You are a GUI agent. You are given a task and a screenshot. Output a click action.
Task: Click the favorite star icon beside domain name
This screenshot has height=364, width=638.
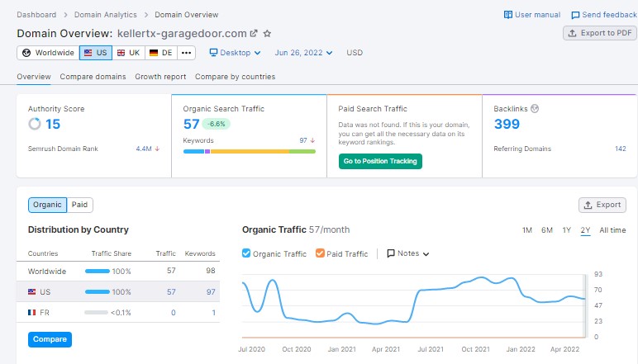tap(267, 34)
